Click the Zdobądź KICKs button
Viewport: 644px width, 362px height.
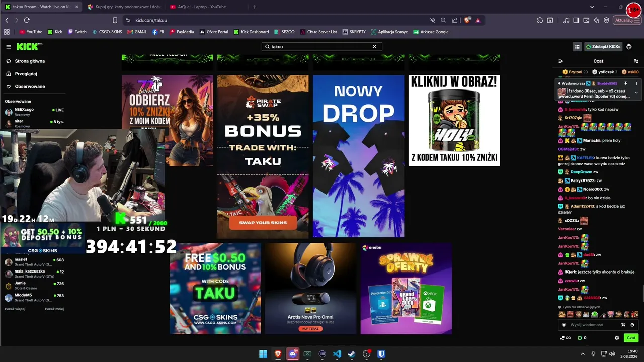[x=603, y=47]
